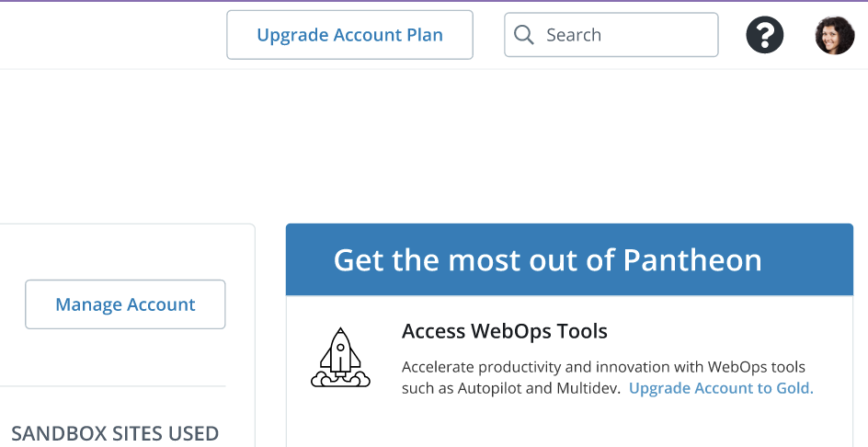This screenshot has height=447, width=868.
Task: Click the word Upgrade in the top button
Action: pos(293,35)
